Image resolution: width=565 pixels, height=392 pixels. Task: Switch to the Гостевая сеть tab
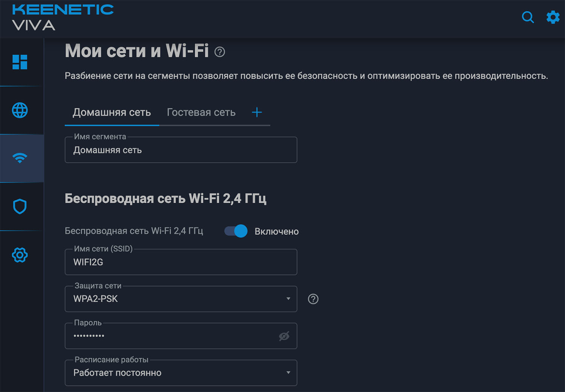pos(201,112)
